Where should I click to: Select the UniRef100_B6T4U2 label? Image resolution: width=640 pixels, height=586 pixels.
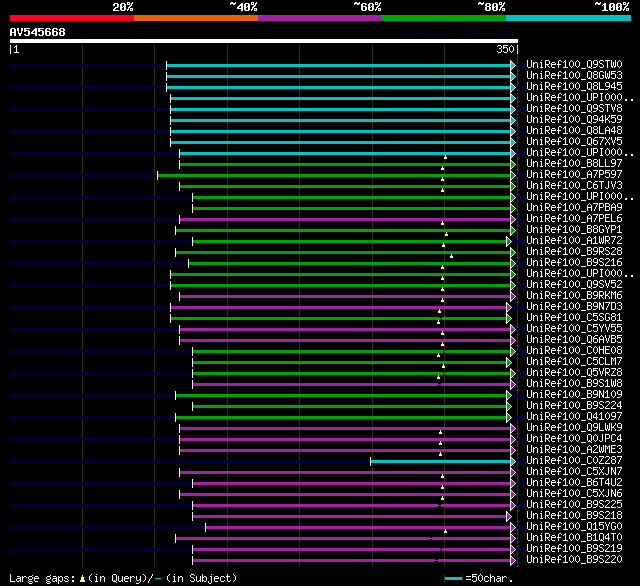click(x=574, y=483)
